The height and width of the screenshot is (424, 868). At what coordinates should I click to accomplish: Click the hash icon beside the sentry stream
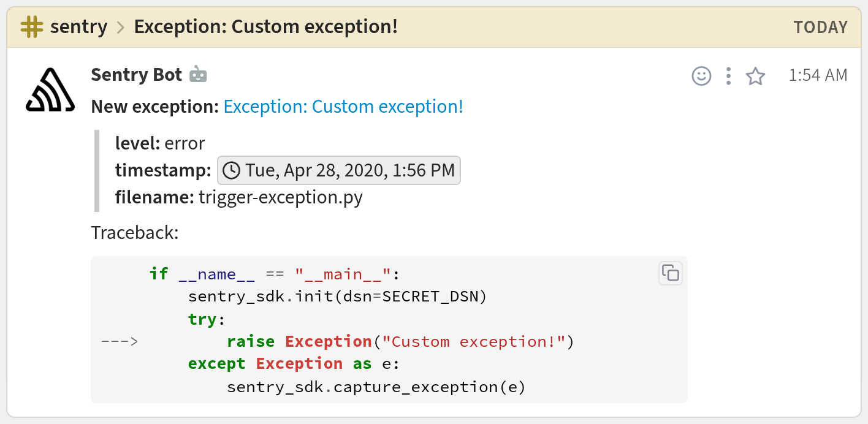pos(32,27)
